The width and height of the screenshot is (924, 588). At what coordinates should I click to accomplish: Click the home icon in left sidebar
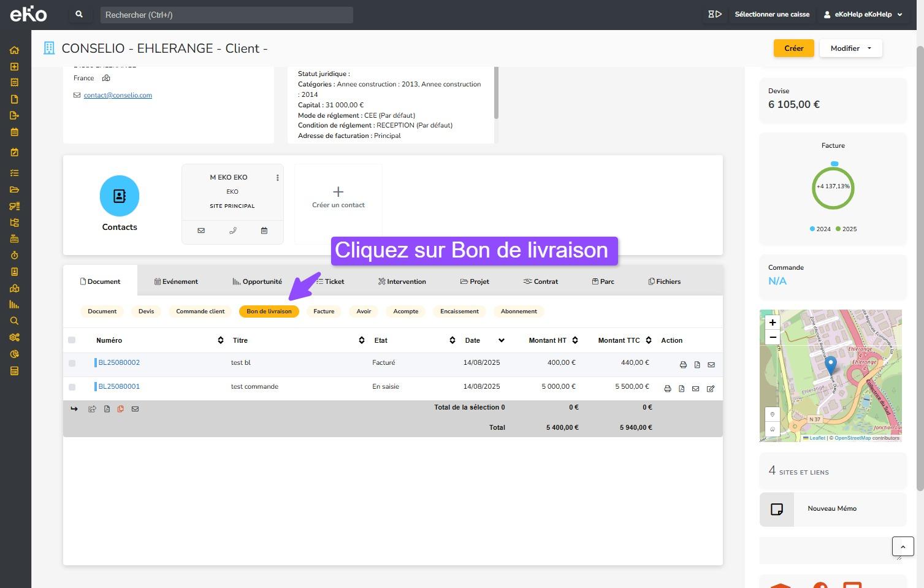pos(14,50)
